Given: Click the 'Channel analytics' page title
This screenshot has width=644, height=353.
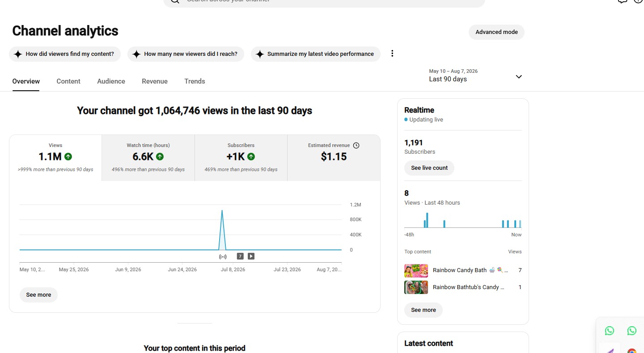Looking at the screenshot, I should 65,31.
